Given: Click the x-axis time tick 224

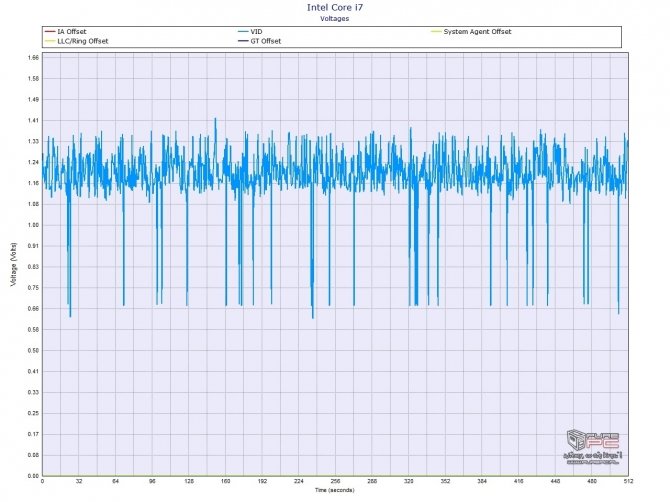Looking at the screenshot, I should click(x=299, y=481).
